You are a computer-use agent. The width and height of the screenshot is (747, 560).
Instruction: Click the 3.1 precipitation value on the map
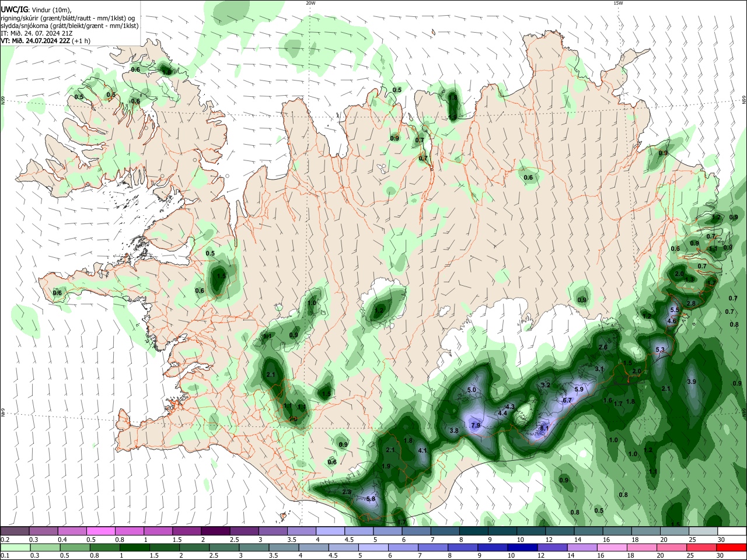point(599,369)
